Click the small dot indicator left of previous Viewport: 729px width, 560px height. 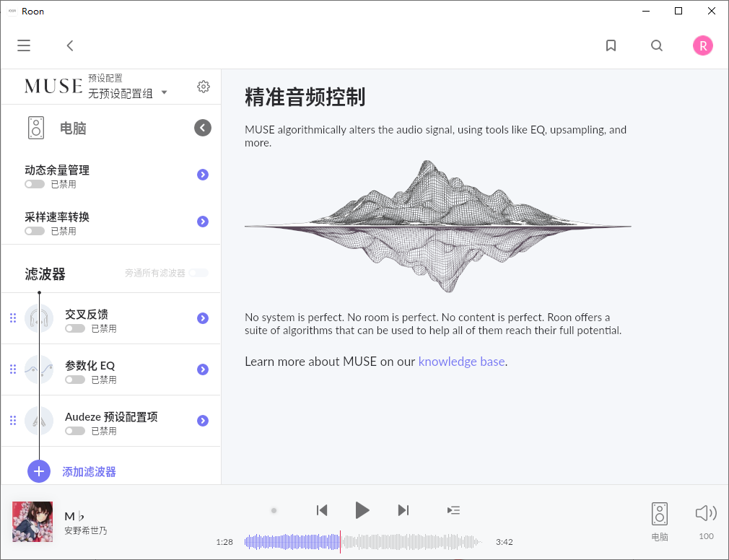click(274, 510)
